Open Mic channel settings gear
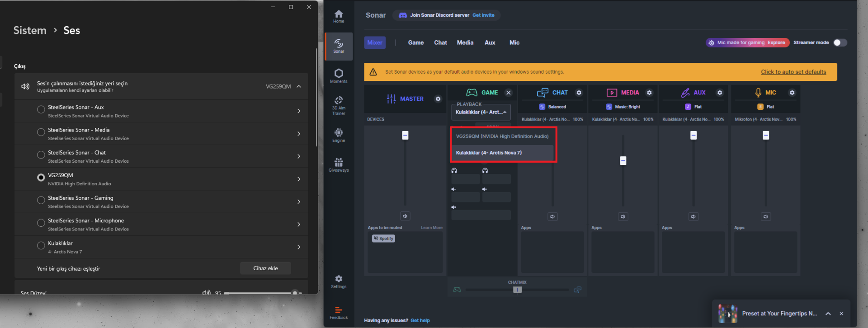The width and height of the screenshot is (868, 328). (792, 93)
